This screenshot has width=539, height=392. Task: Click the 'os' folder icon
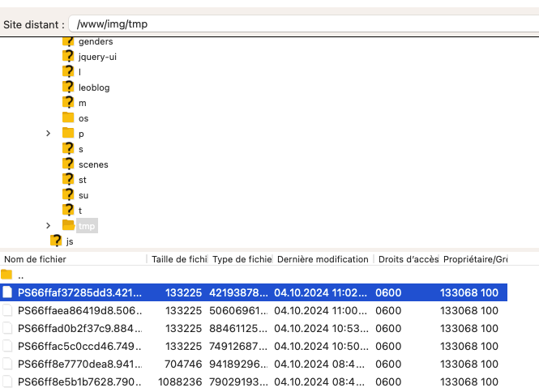[x=68, y=117]
